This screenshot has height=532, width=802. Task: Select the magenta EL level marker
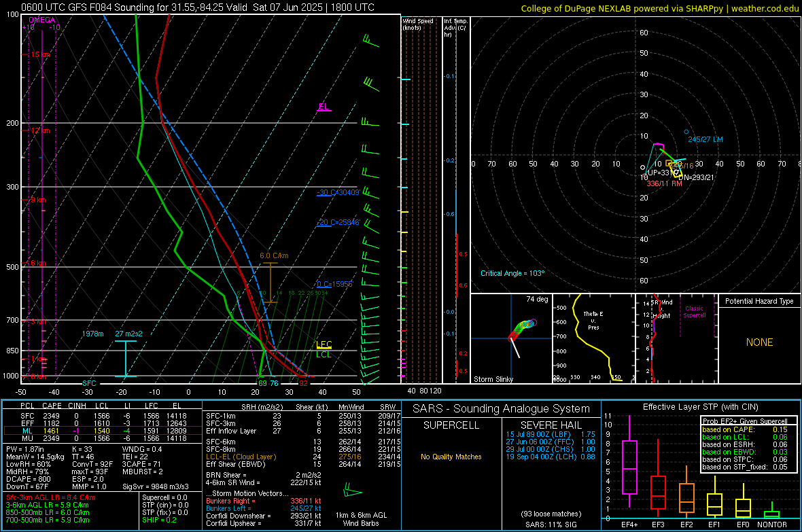(324, 107)
